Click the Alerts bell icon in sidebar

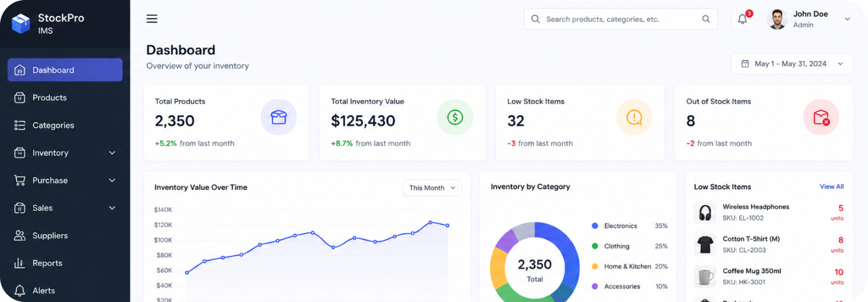(19, 291)
